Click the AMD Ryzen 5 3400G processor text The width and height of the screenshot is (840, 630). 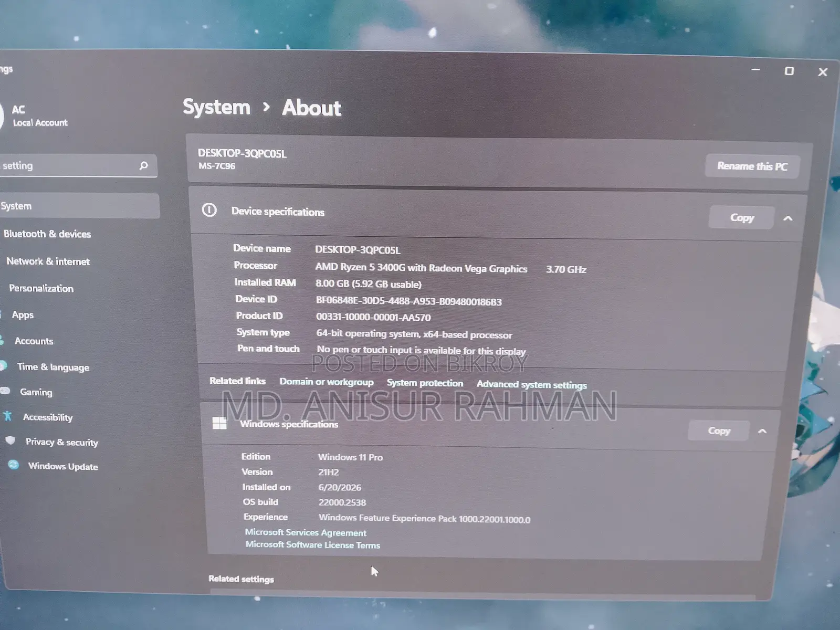421,268
